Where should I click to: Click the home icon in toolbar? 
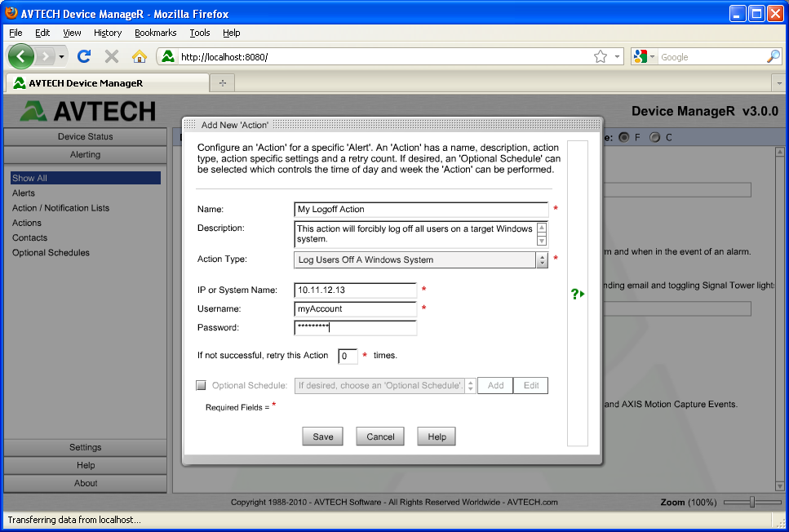point(140,56)
